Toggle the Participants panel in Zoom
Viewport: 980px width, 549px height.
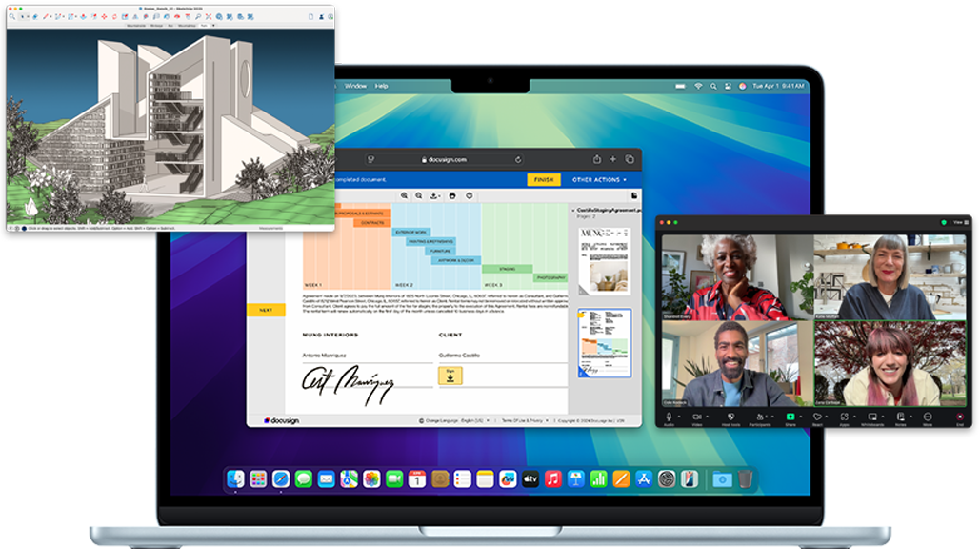(760, 418)
